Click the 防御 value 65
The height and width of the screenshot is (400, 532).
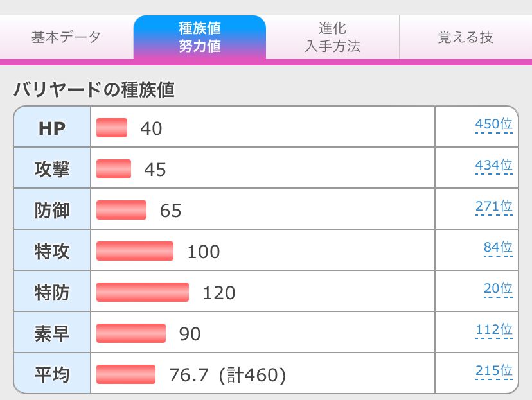tap(171, 210)
